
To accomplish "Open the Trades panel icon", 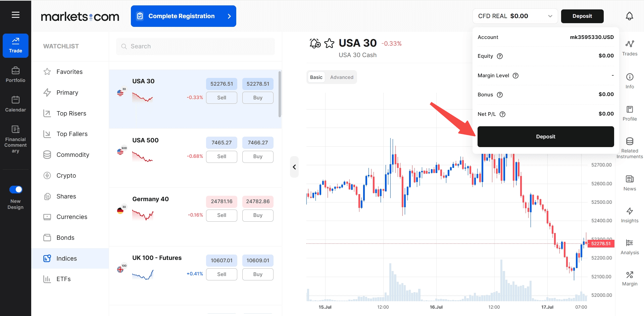I will click(x=630, y=44).
